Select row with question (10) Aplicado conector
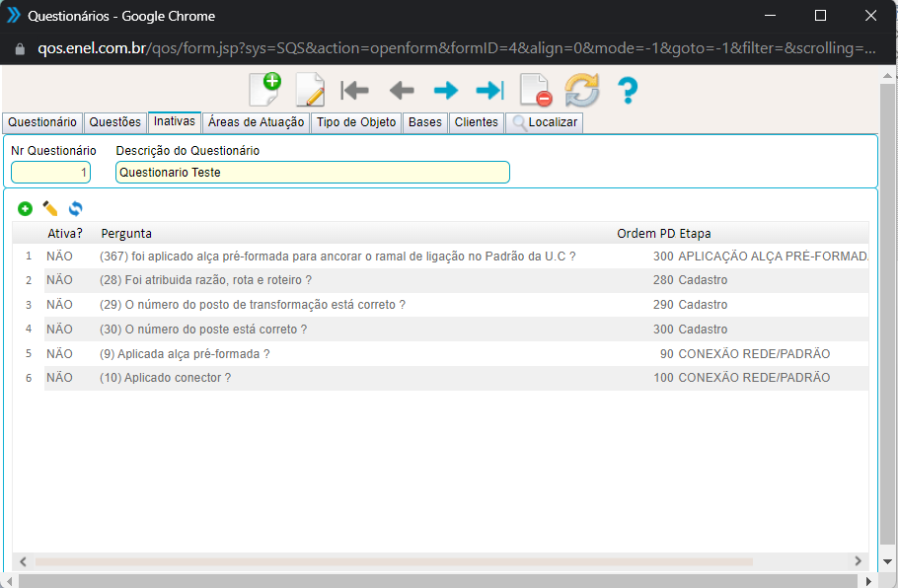The image size is (898, 588). tap(165, 378)
